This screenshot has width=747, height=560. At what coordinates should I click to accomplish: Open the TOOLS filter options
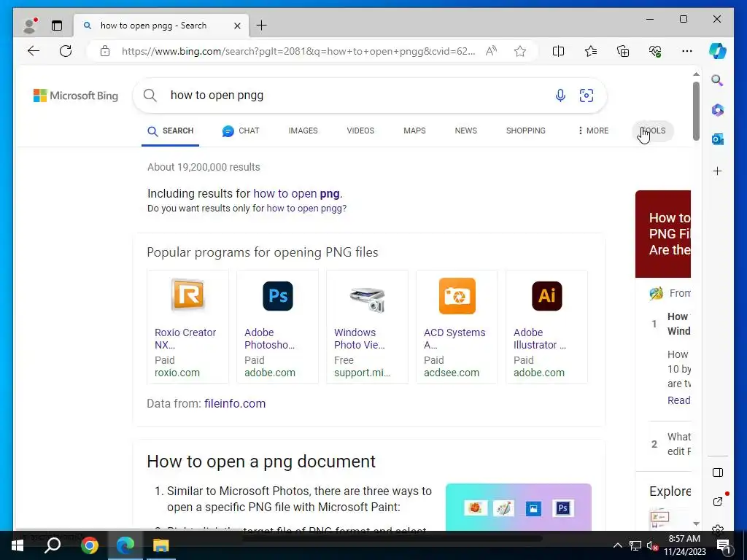click(x=653, y=131)
